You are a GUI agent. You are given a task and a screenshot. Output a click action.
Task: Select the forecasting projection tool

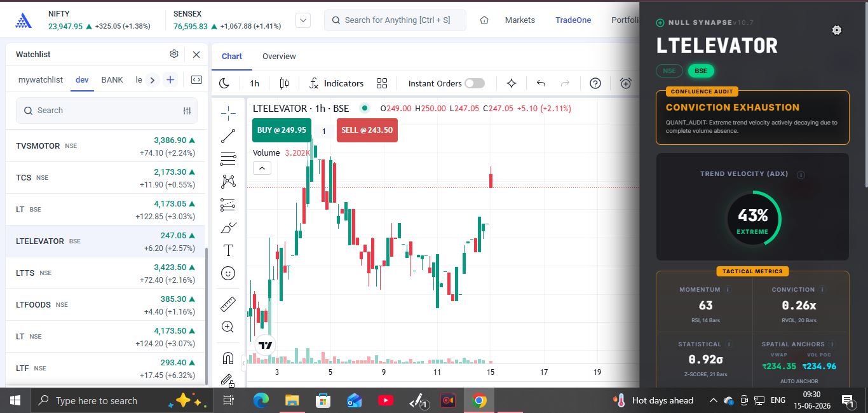228,205
